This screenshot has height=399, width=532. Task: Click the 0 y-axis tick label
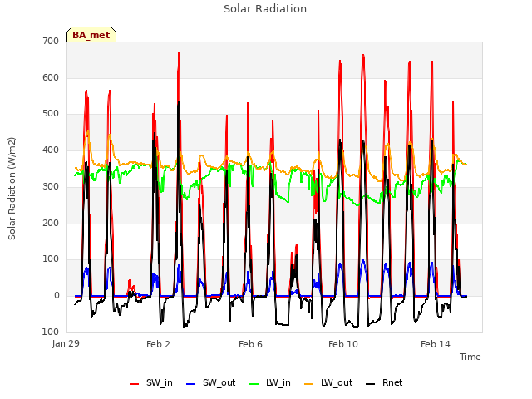[x=57, y=296]
